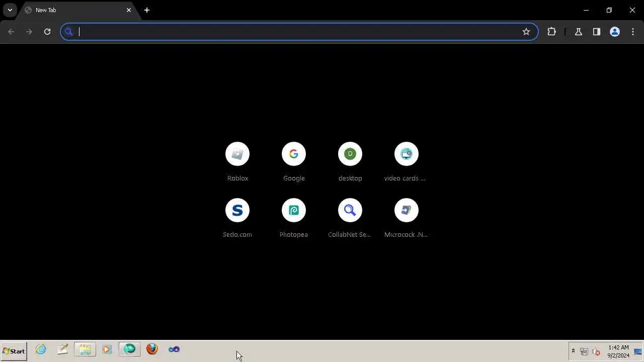Open the Windows Start menu
This screenshot has height=362, width=644.
(14, 351)
